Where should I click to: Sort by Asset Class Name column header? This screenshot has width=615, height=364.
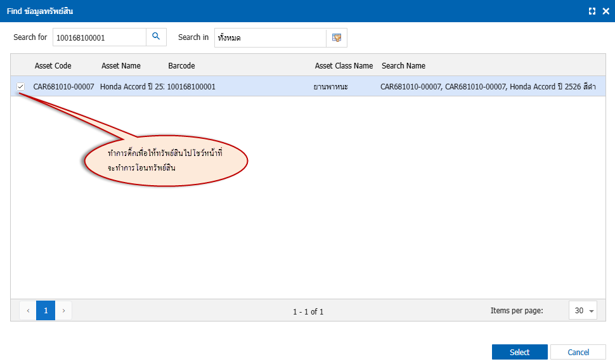point(344,66)
